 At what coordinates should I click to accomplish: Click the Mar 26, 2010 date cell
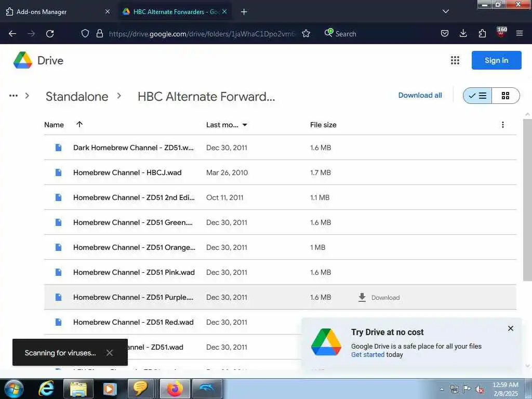coord(227,172)
